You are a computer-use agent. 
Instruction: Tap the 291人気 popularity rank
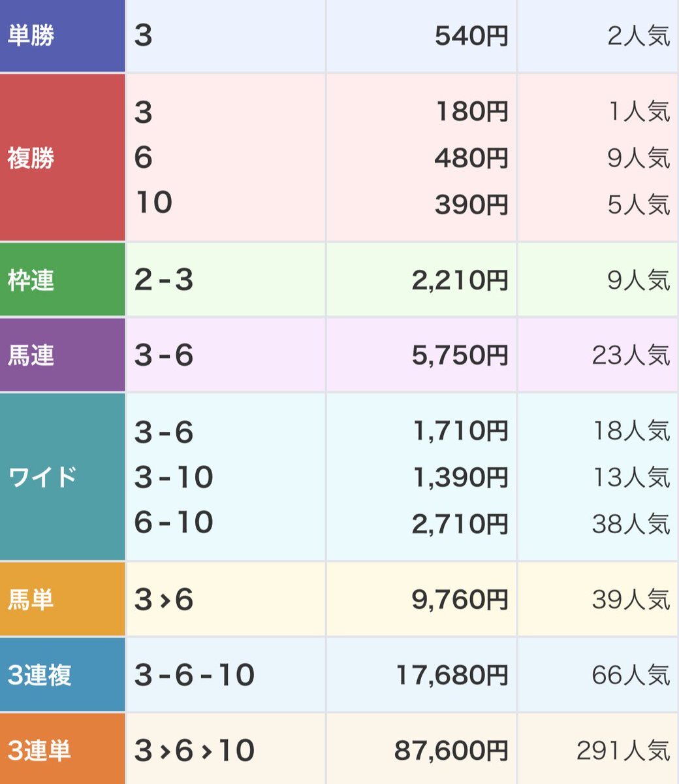pyautogui.click(x=623, y=750)
